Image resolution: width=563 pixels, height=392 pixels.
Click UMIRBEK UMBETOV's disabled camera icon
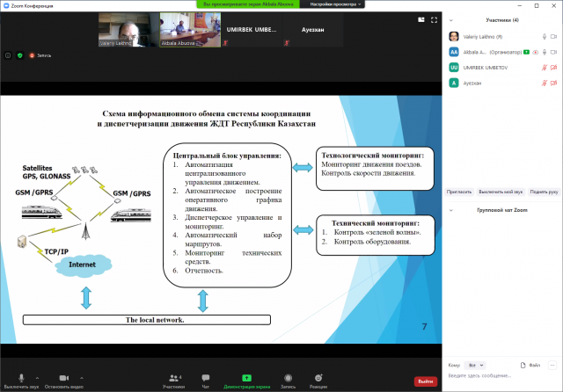pos(553,68)
